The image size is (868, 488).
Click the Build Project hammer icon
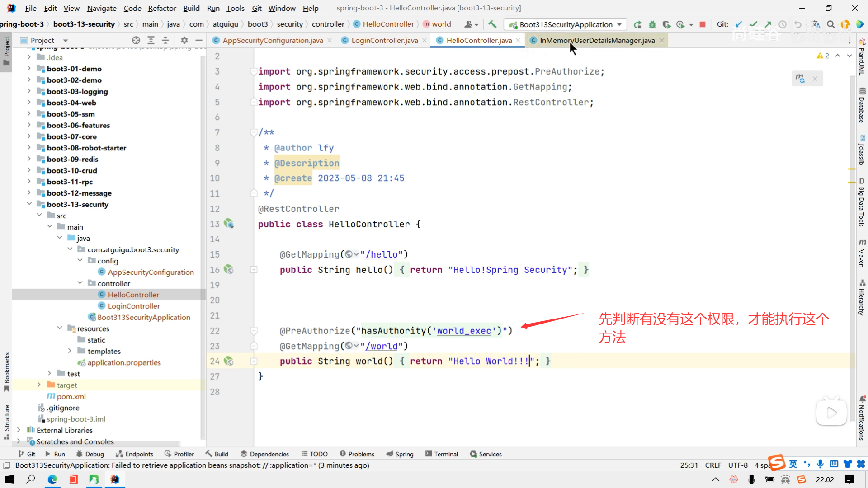(492, 24)
